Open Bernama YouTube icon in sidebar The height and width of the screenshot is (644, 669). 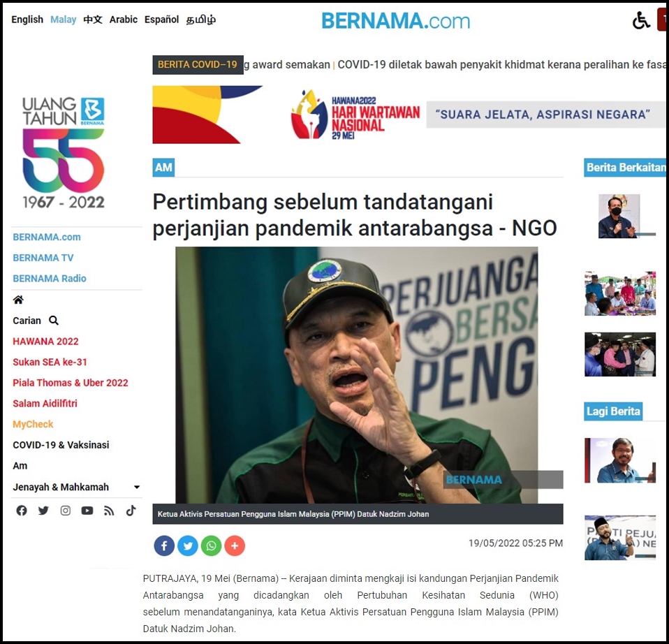point(87,511)
